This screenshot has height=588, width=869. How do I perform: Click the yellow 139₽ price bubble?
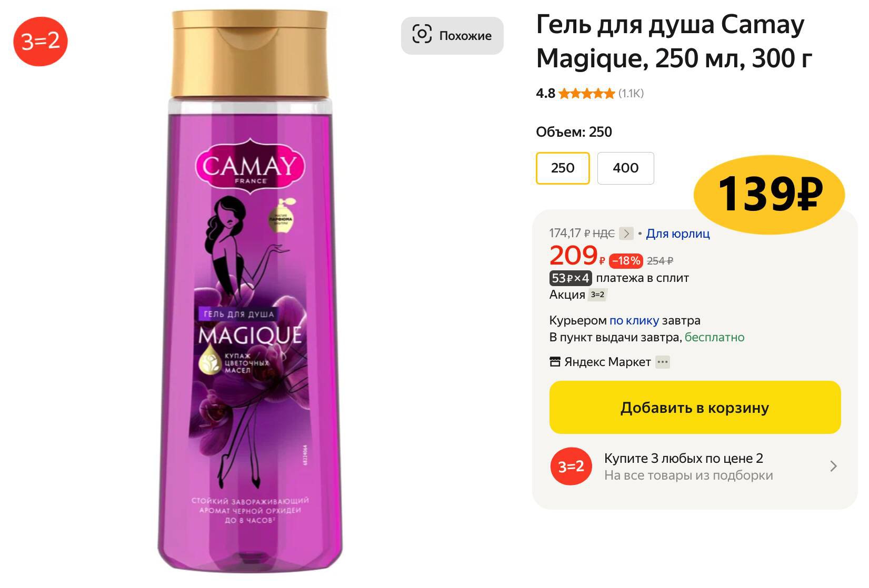click(769, 195)
